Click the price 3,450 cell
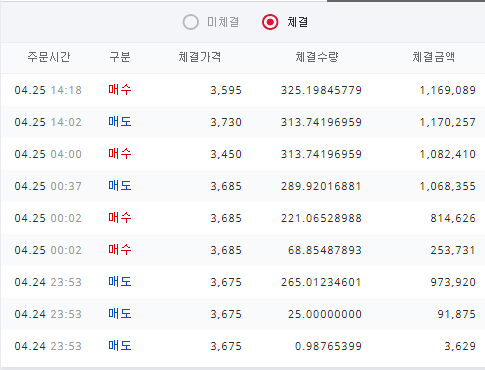Viewport: 485px width, 370px height. pos(226,154)
